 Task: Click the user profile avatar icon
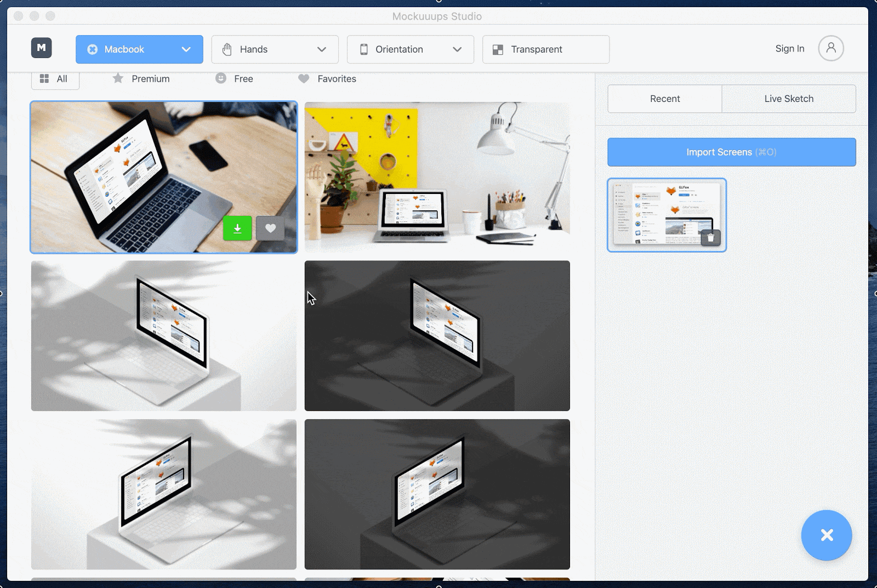point(831,48)
